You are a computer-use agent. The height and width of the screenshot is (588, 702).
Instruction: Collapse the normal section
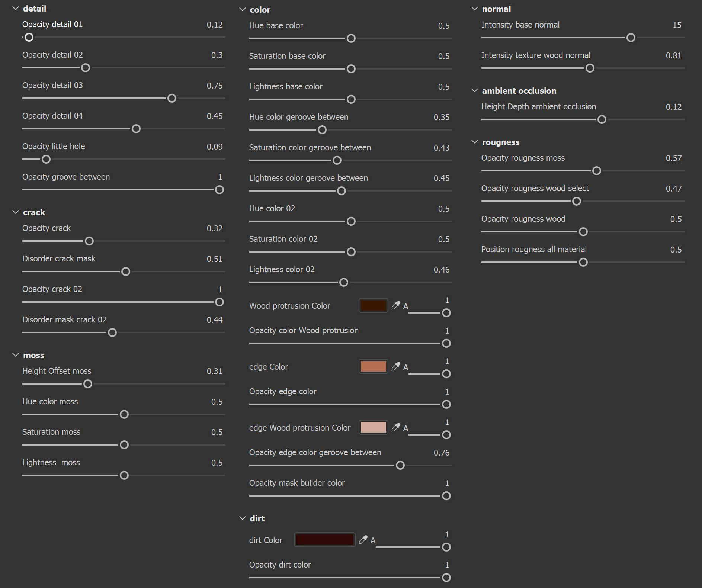[475, 9]
